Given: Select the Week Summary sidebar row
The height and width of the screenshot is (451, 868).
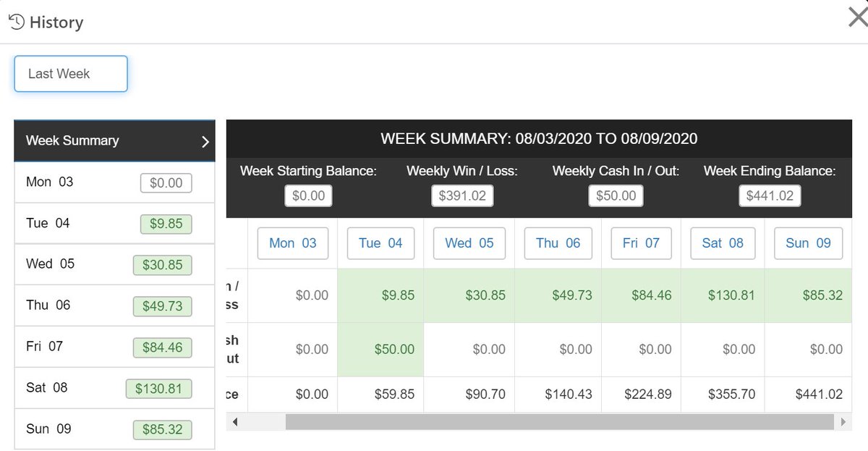Looking at the screenshot, I should click(x=114, y=140).
